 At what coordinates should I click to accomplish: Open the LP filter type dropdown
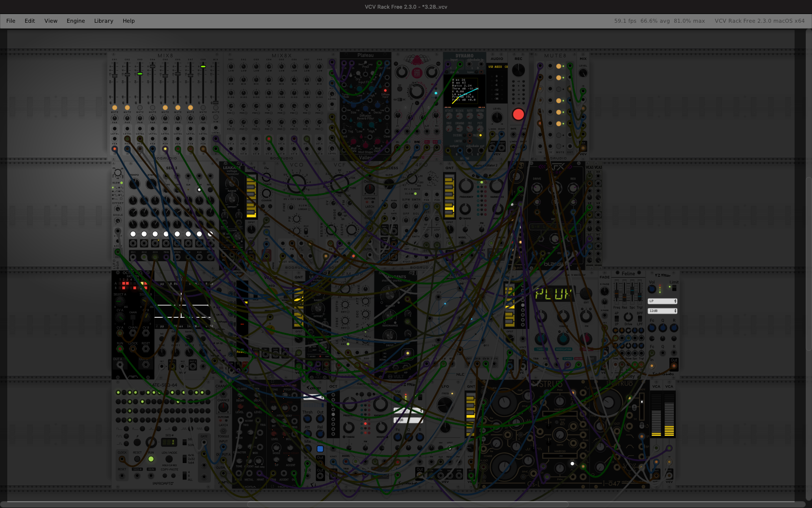click(662, 301)
